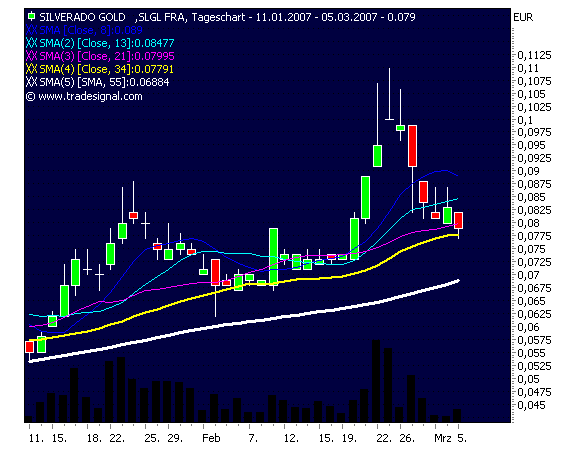Click the 18. date axis label
The height and width of the screenshot is (455, 569).
point(94,438)
